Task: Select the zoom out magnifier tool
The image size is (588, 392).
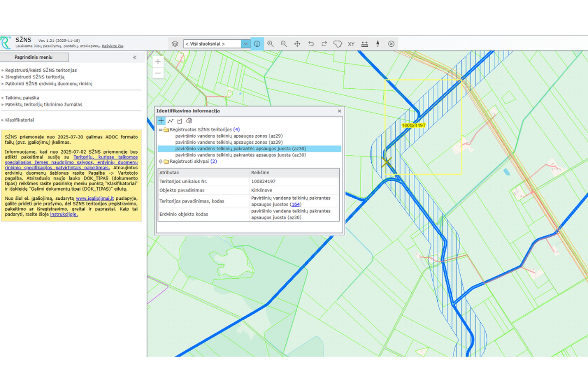Action: 284,44
